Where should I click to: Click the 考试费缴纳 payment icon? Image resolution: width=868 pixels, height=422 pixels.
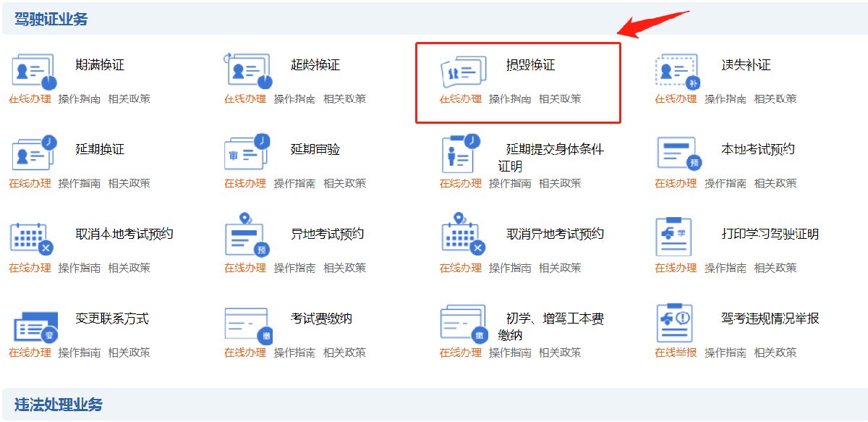(x=248, y=325)
